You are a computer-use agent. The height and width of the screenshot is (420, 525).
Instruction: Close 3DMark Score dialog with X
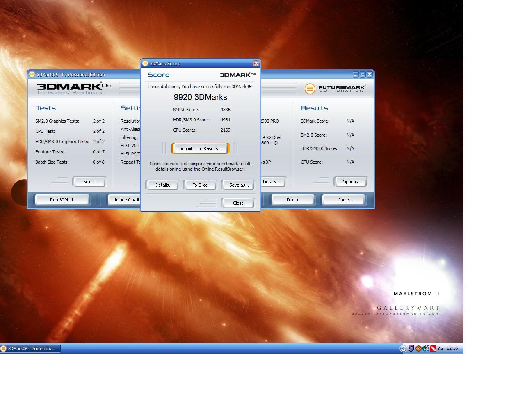(x=256, y=63)
